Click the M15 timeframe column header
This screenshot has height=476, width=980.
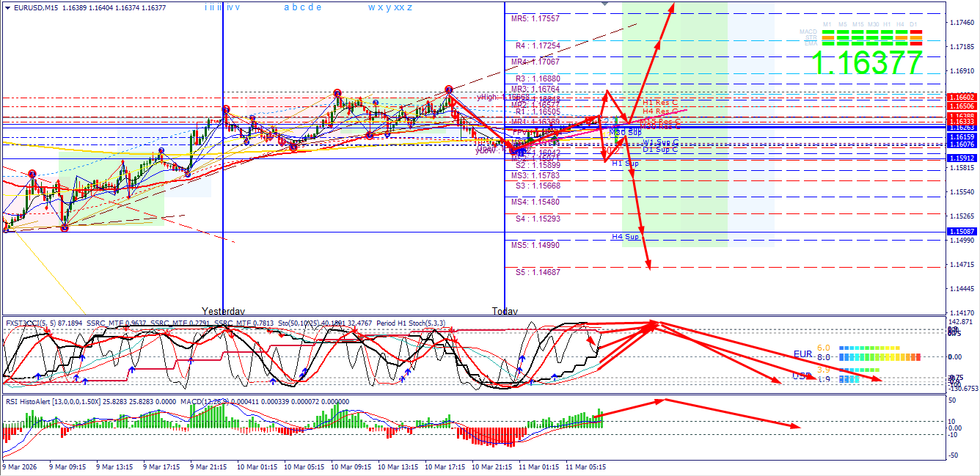857,24
